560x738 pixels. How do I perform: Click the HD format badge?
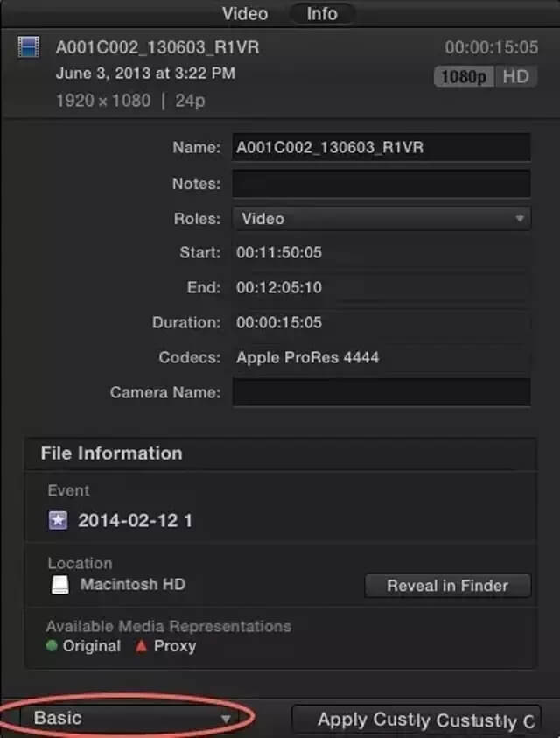click(515, 76)
